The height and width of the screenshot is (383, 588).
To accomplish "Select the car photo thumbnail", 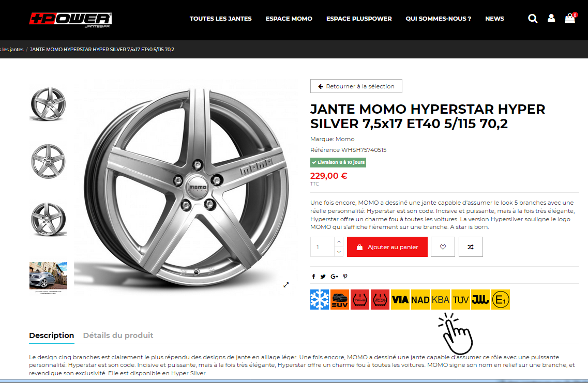I will (49, 278).
